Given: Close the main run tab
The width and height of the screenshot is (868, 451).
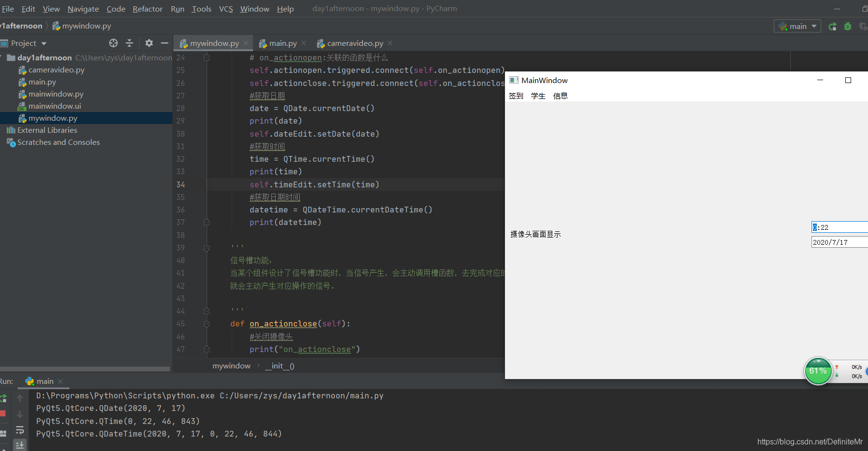Looking at the screenshot, I should pos(61,381).
